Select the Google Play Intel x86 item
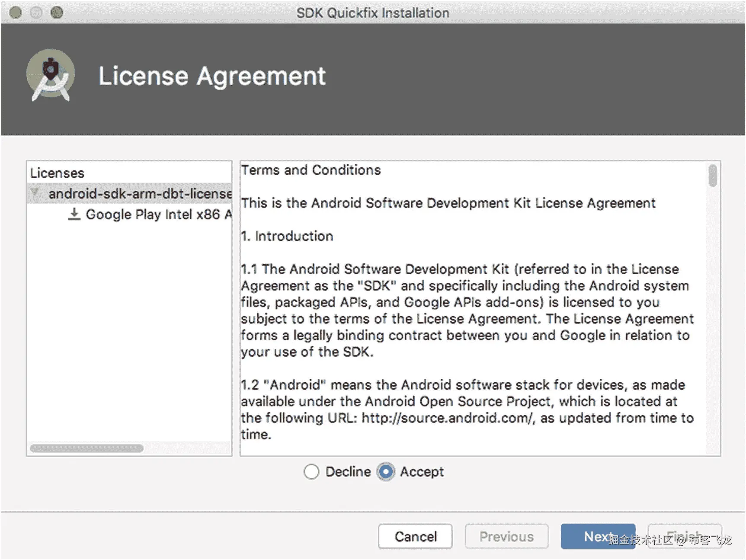746x560 pixels. point(159,214)
